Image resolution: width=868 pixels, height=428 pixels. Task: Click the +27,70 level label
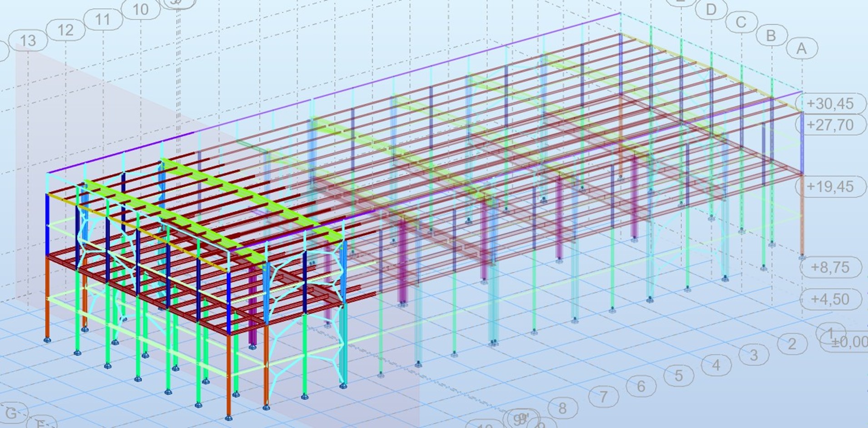coord(830,124)
